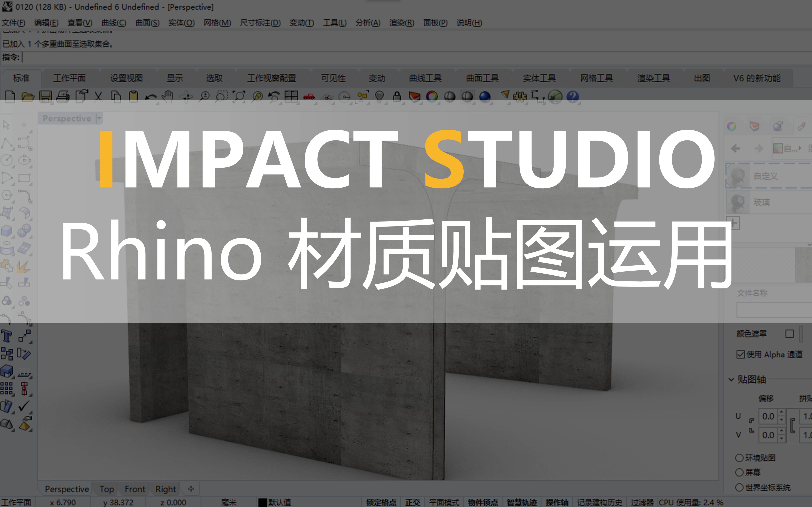812x507 pixels.
Task: Switch to the 曲线工具 toolbar tab
Action: click(x=425, y=78)
